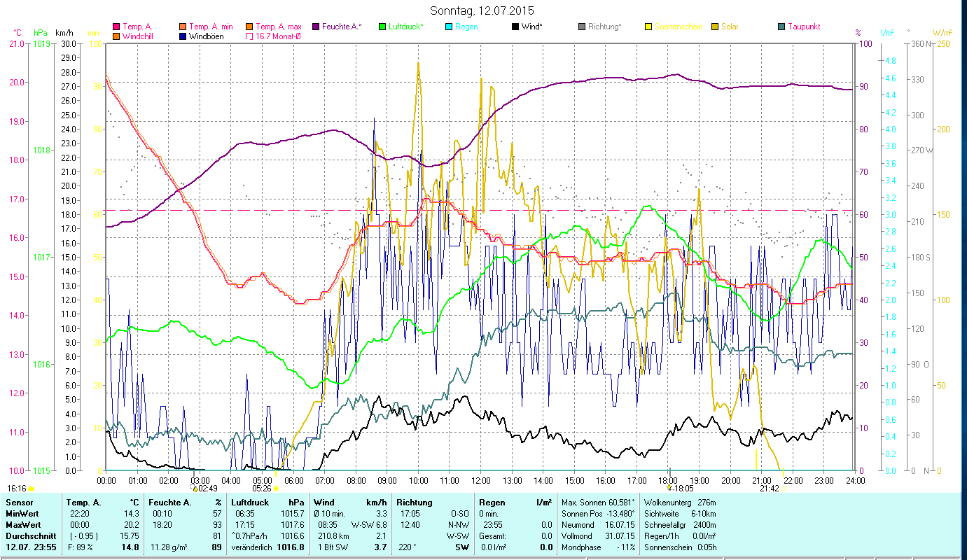Select the Sonnenschein legend entry
The height and width of the screenshot is (560, 967).
tap(676, 27)
